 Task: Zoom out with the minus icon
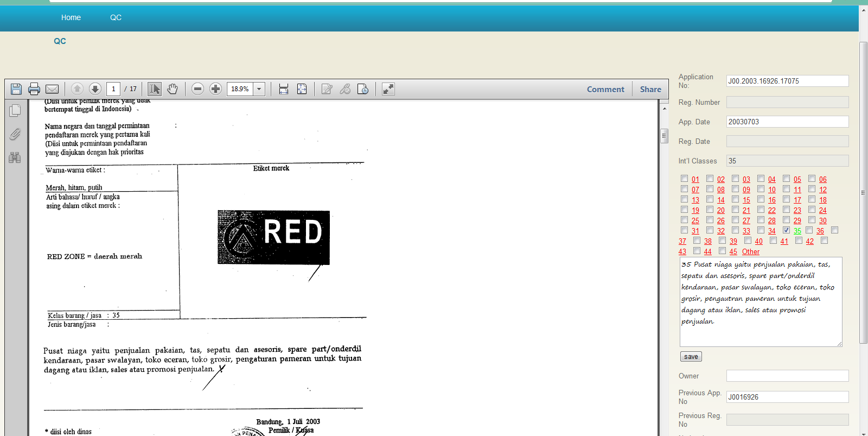pyautogui.click(x=198, y=89)
